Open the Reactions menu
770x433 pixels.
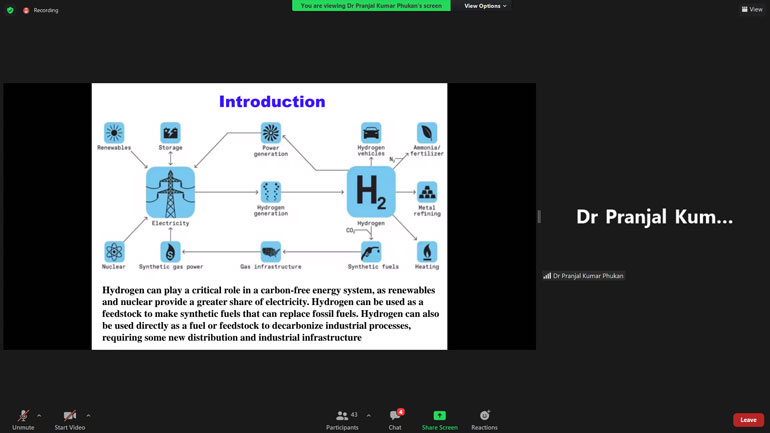click(484, 418)
